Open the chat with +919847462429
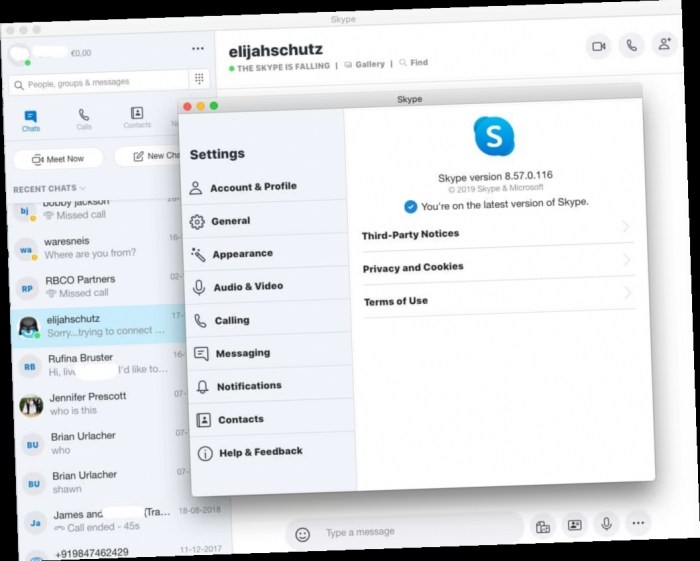700x561 pixels. coord(123,553)
